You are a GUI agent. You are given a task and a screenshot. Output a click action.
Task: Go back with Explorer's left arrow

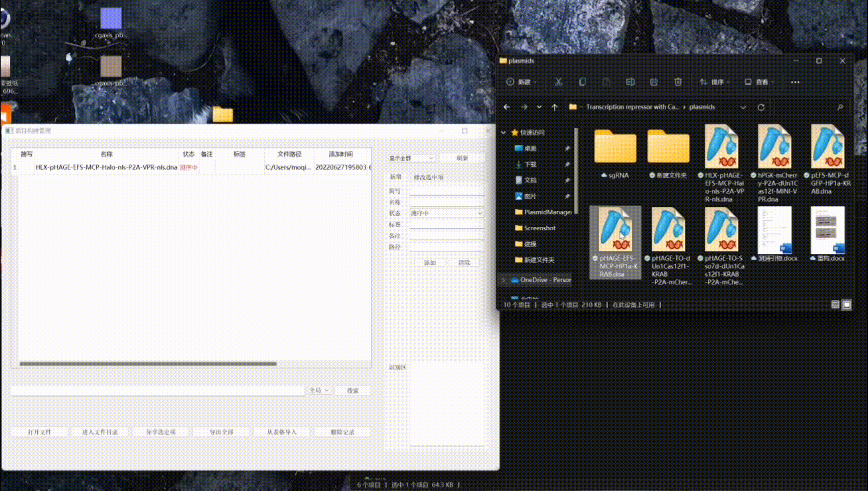coord(507,107)
